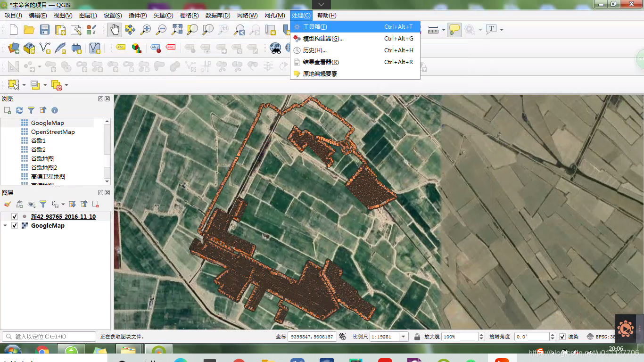Screen dimensions: 644x362
Task: Select the Zoom In magnifier tool
Action: (x=145, y=30)
